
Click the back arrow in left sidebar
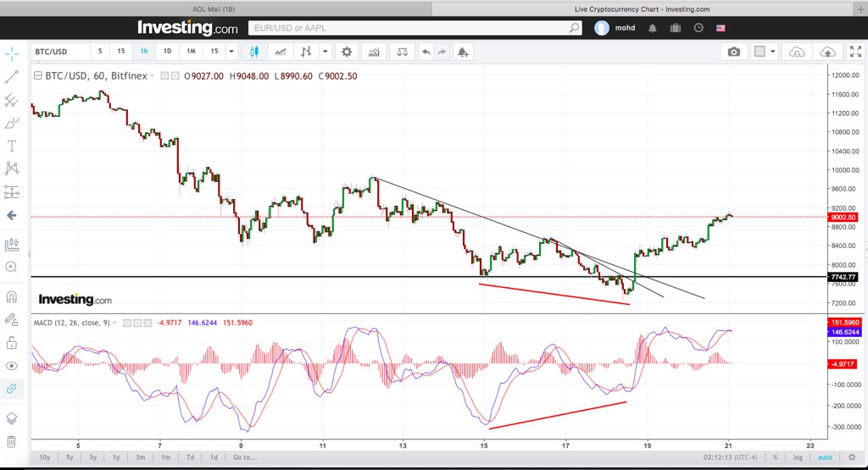coord(12,216)
